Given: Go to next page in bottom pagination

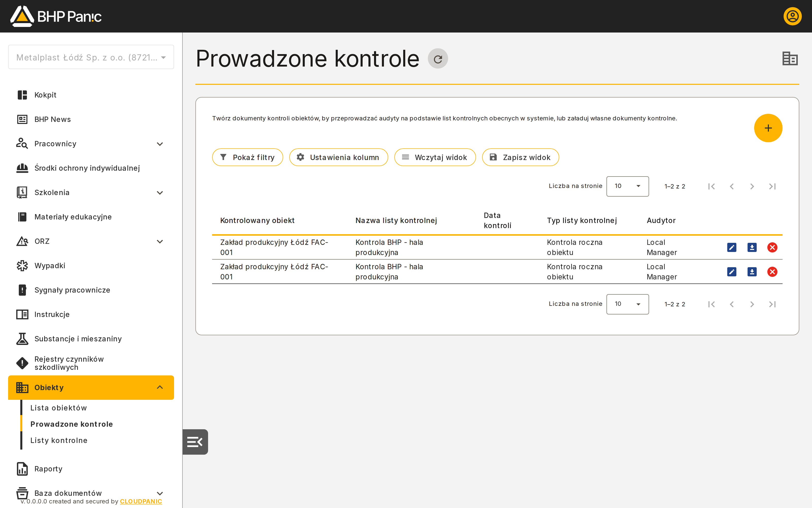Looking at the screenshot, I should (752, 304).
